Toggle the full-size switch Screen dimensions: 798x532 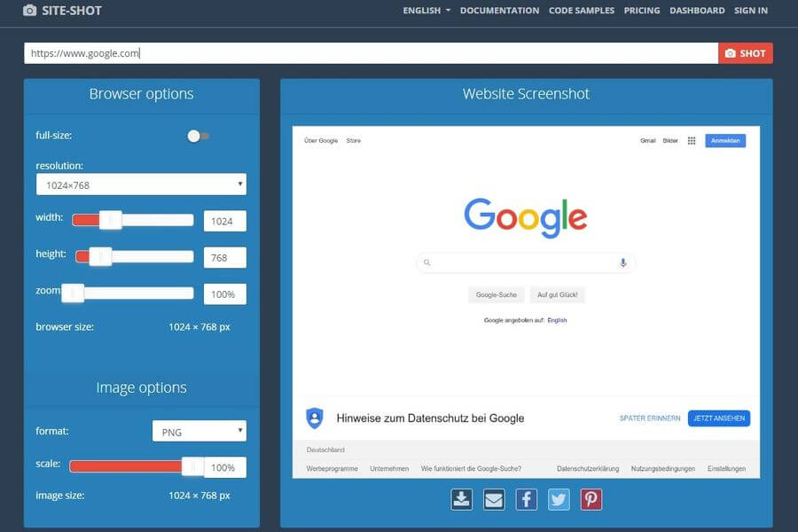click(198, 136)
